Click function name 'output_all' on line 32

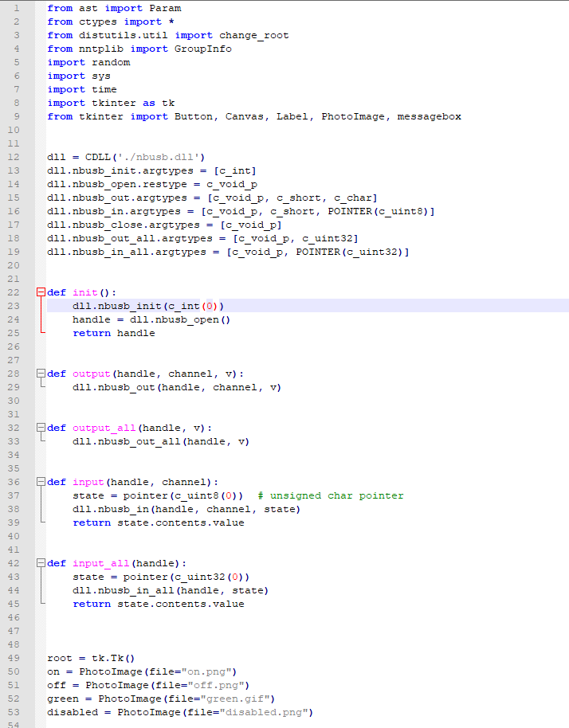coord(104,428)
